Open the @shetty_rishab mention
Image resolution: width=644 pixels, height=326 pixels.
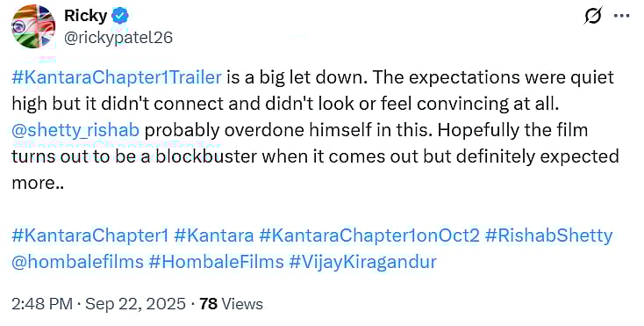[75, 130]
